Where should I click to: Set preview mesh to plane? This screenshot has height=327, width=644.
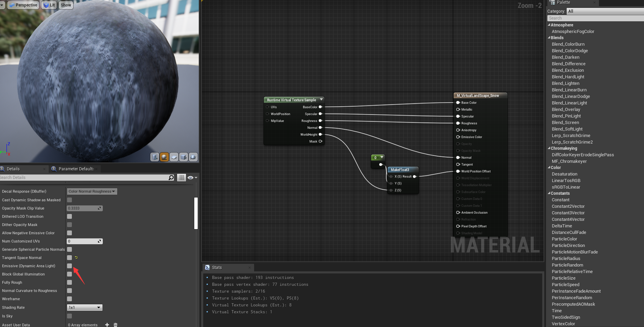click(x=174, y=157)
